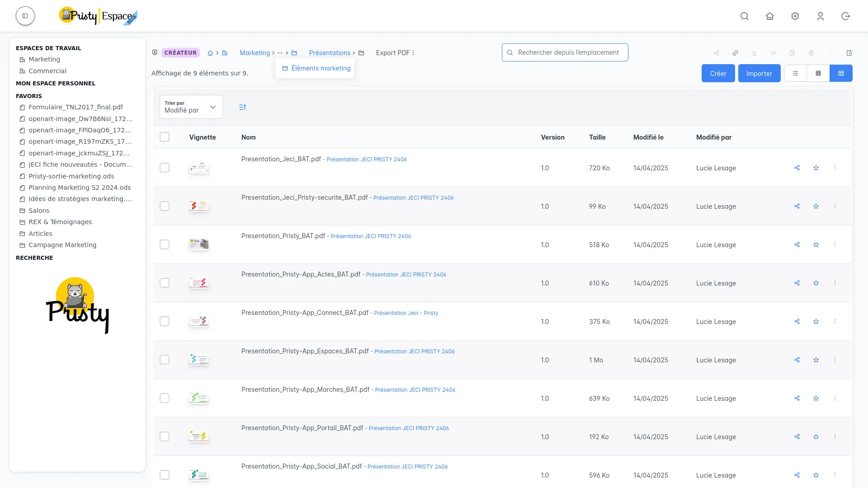The image size is (868, 488).
Task: Click the breadcrumb home icon
Action: pyautogui.click(x=210, y=53)
